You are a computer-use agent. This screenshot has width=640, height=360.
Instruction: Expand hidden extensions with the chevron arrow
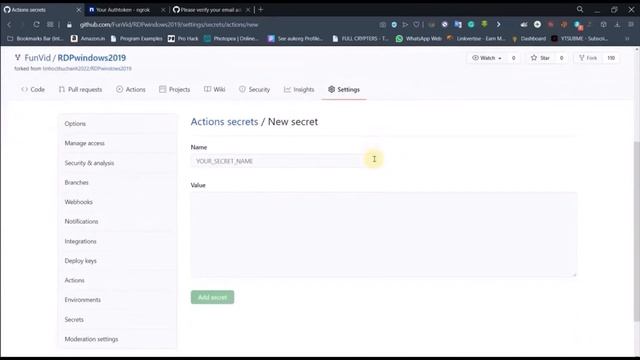tap(498, 24)
